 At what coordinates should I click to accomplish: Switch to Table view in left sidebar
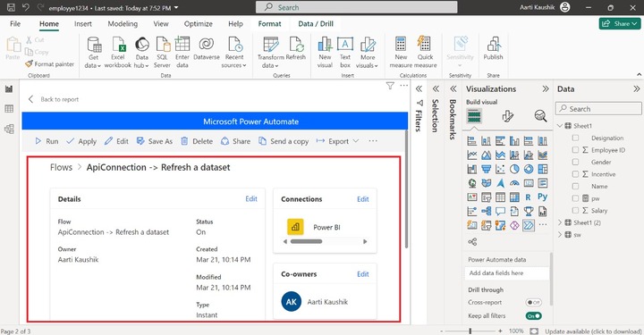click(x=9, y=109)
